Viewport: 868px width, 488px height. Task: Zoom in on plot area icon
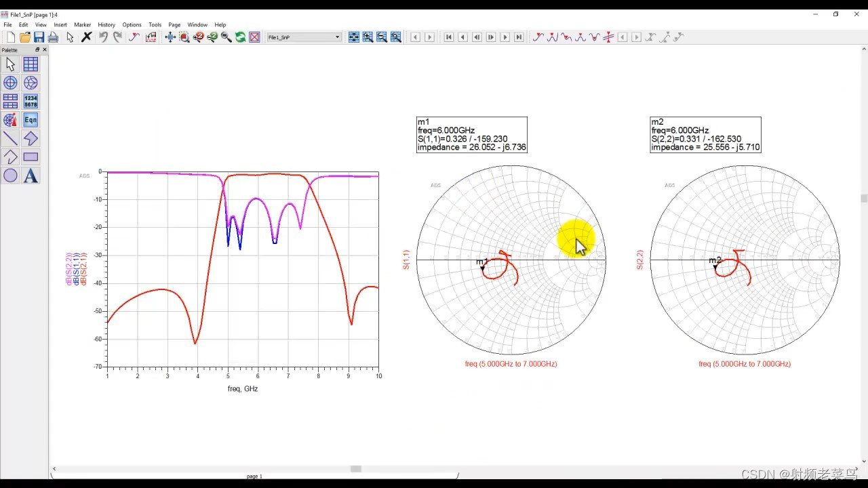368,37
